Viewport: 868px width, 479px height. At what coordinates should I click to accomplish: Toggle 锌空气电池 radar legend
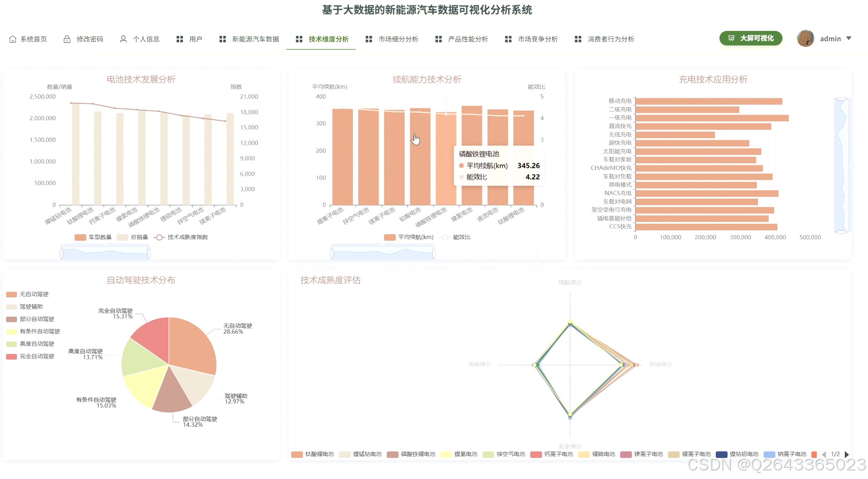[504, 454]
